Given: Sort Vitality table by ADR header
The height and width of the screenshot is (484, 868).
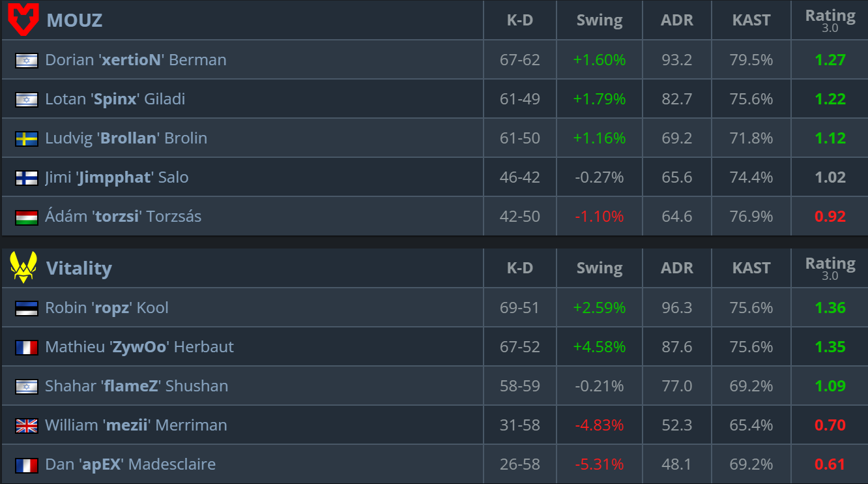Looking at the screenshot, I should pos(676,268).
